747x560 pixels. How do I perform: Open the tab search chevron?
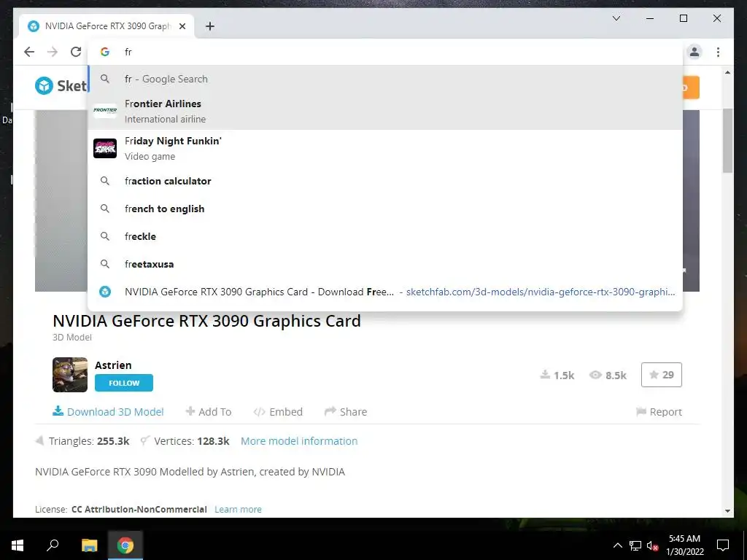616,18
